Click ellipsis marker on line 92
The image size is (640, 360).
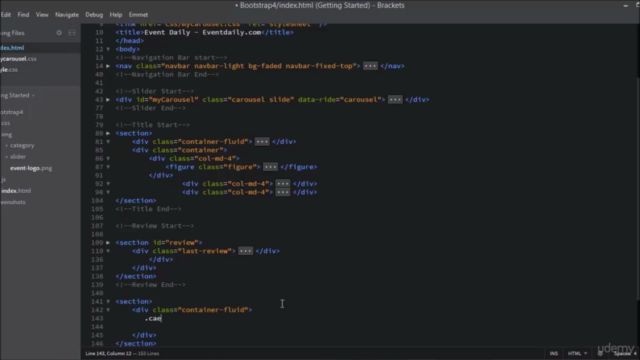click(x=283, y=184)
